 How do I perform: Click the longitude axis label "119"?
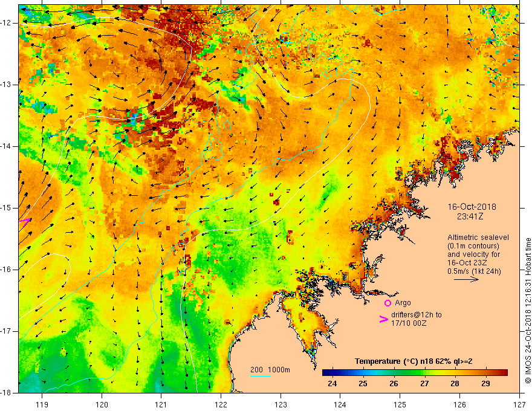42,404
